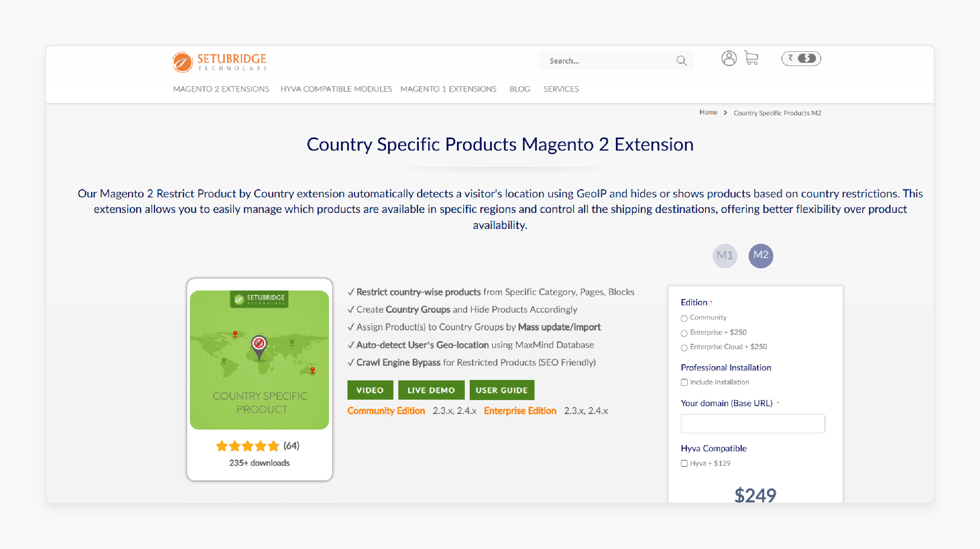Click the VIDEO button
The height and width of the screenshot is (549, 980).
370,390
